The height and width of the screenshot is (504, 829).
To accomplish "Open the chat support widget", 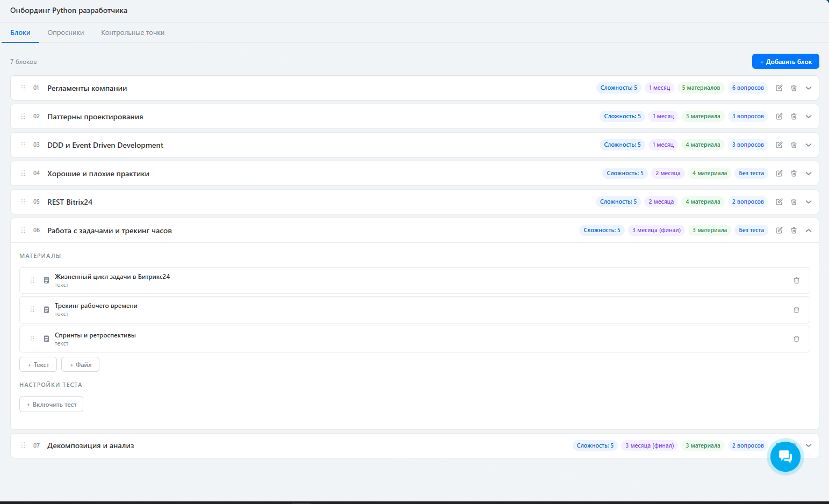I will point(785,456).
